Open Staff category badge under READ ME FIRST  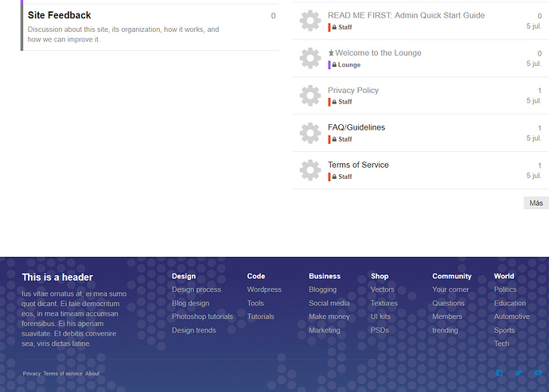[340, 27]
